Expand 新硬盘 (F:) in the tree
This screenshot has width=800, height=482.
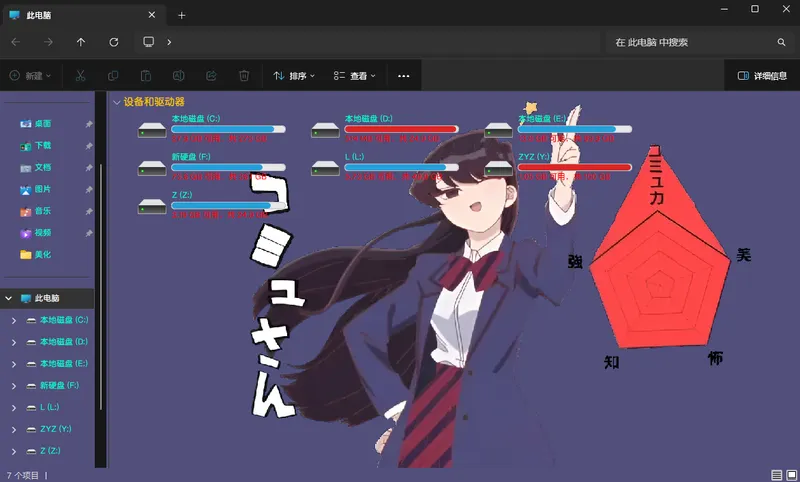tap(14, 386)
